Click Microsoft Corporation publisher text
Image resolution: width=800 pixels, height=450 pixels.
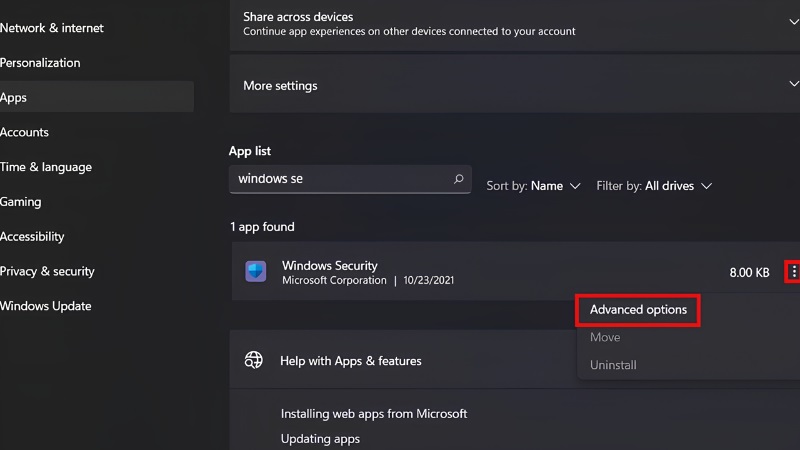334,280
